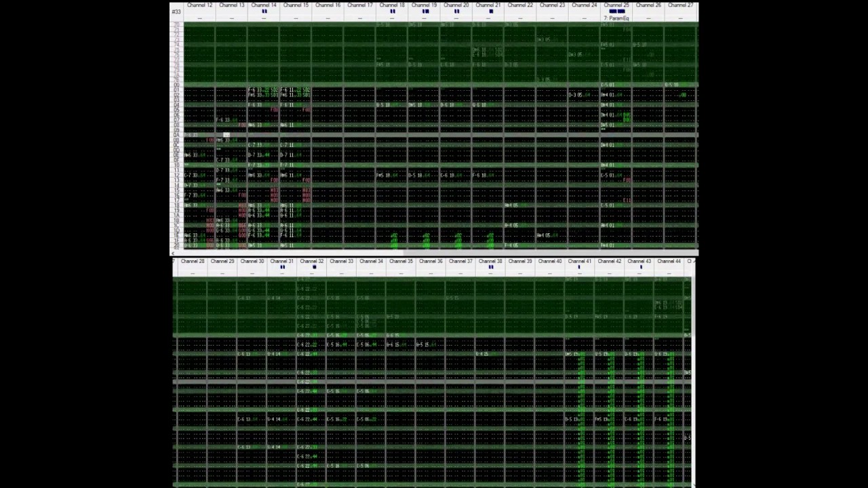Open the 7: ParamEq plugin label
Viewport: 868px width, 488px height.
(x=616, y=18)
